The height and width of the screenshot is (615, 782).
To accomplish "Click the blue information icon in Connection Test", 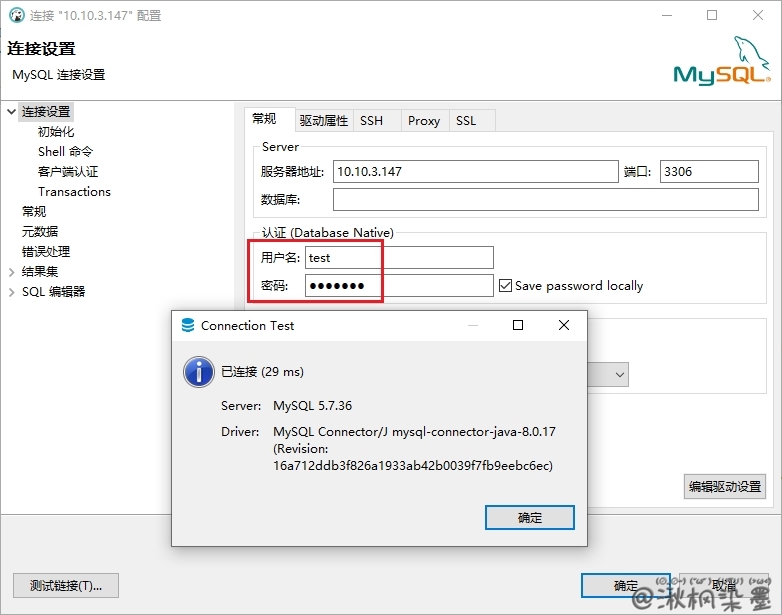I will [x=199, y=372].
